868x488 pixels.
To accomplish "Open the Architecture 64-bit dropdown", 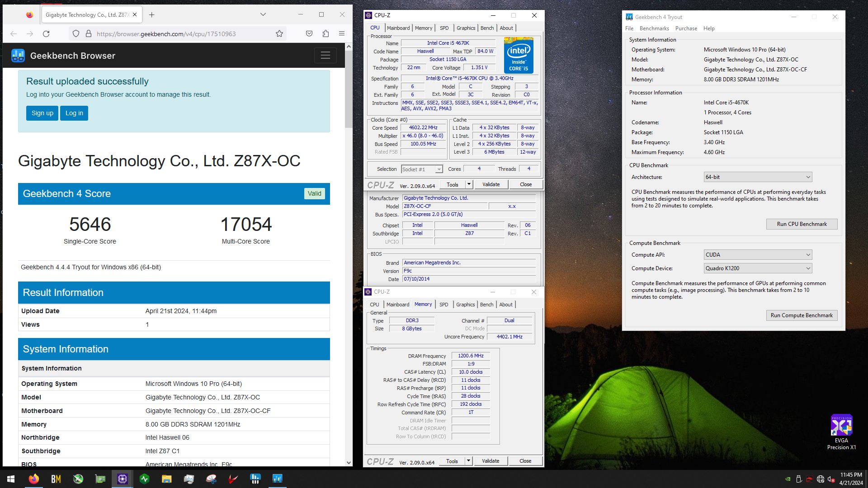I will tap(758, 177).
